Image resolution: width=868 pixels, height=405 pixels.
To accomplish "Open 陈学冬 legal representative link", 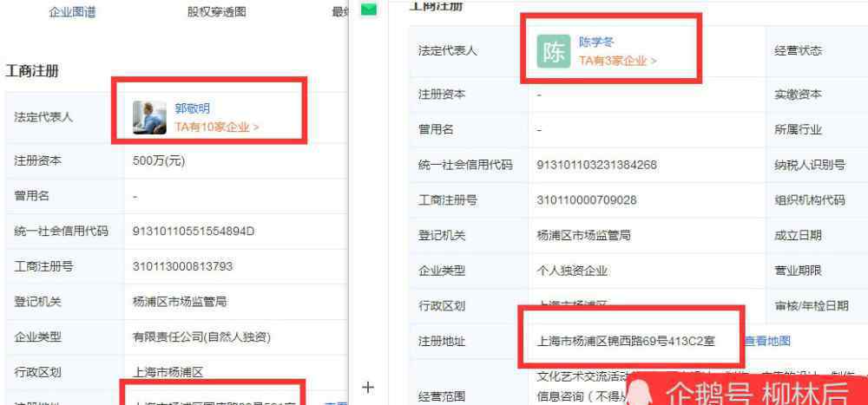I will [596, 42].
